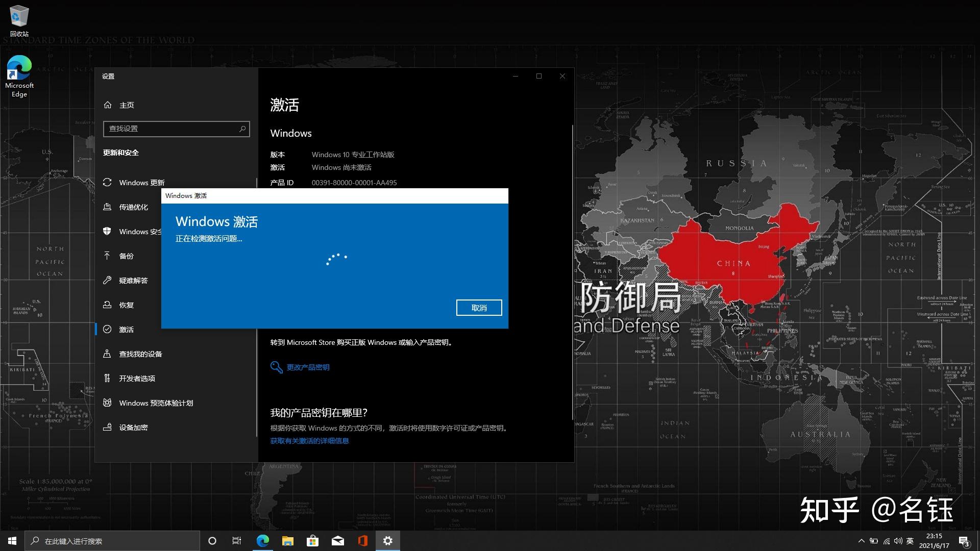Image resolution: width=980 pixels, height=551 pixels.
Task: Click the 取消 button in activation dialog
Action: point(478,308)
